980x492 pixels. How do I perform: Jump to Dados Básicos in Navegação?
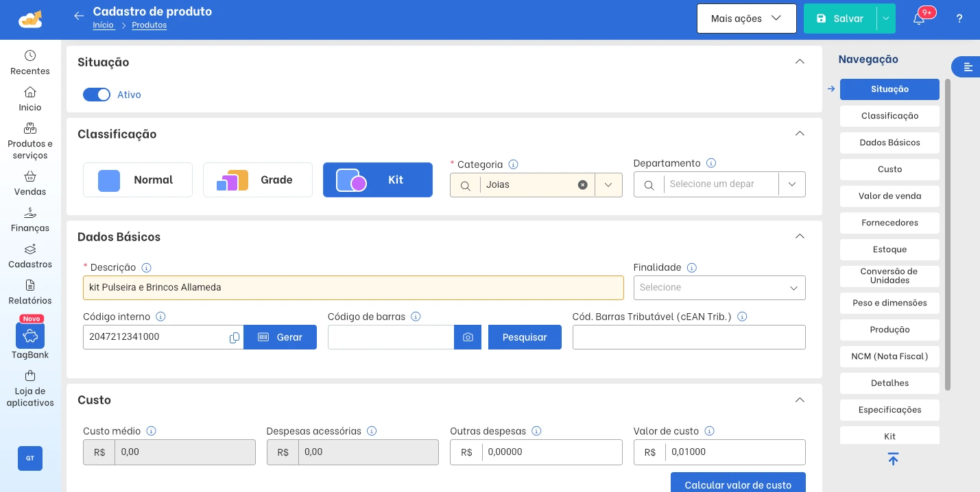(889, 143)
